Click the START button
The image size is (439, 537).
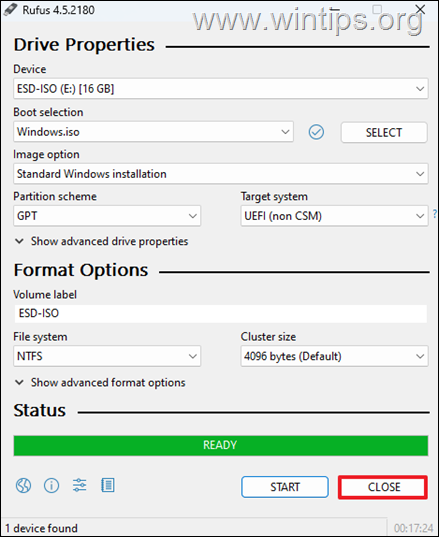[x=285, y=487]
